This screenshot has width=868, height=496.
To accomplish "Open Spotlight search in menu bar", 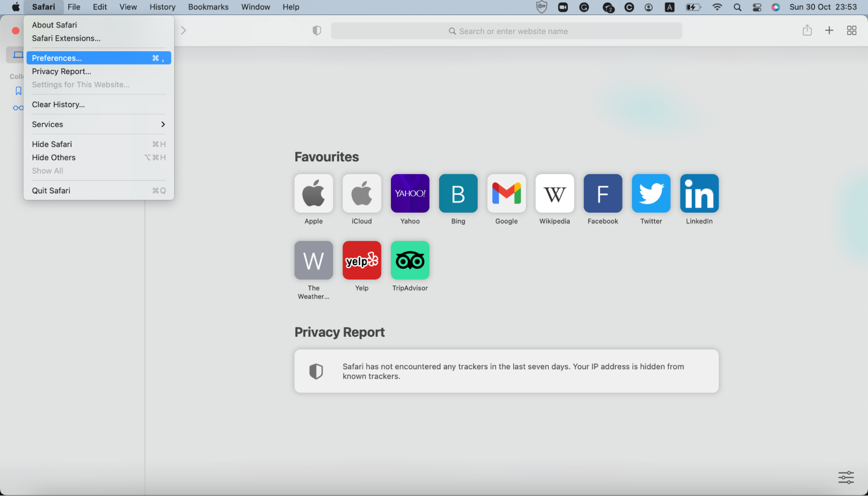I will 737,7.
